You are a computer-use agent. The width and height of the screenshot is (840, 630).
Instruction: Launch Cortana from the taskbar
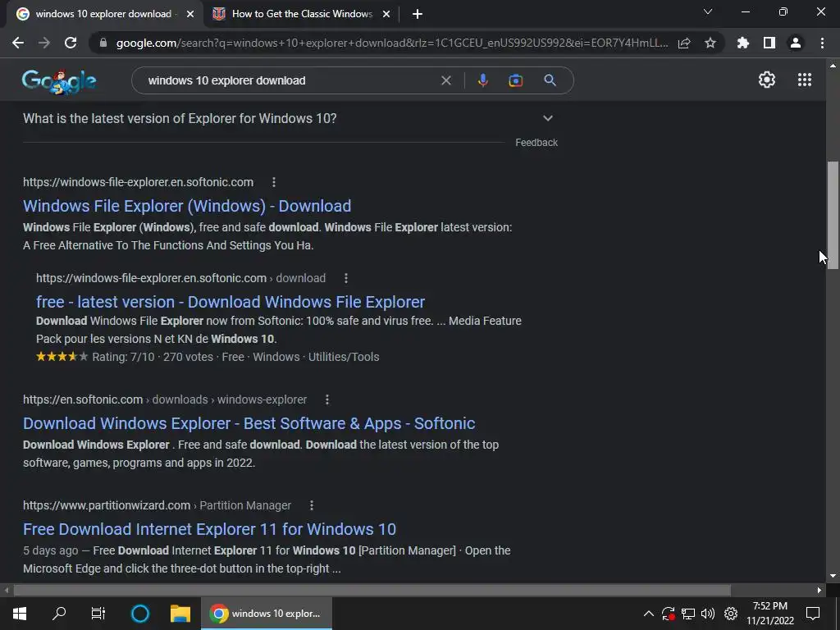(x=139, y=614)
